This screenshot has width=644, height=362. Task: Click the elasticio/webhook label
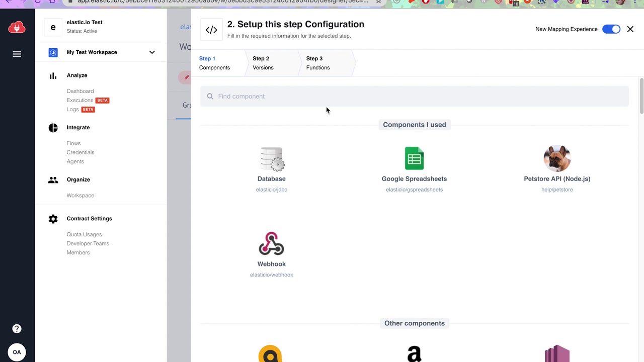pos(271,275)
